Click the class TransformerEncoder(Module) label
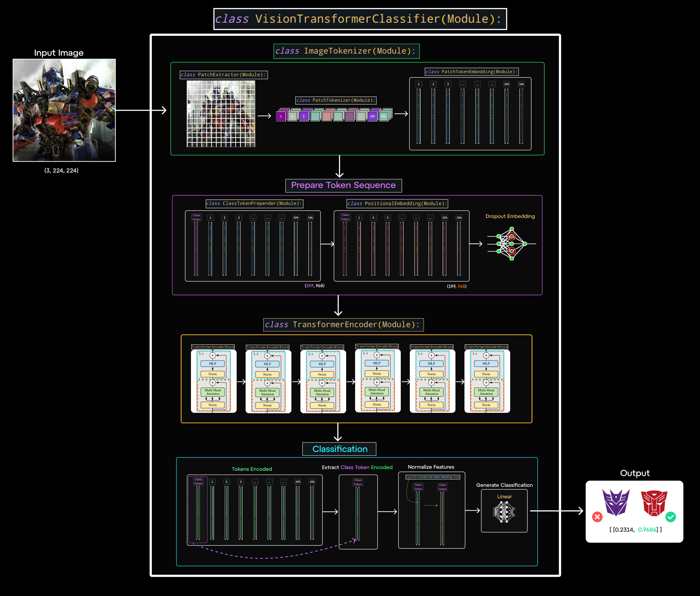Image resolution: width=700 pixels, height=596 pixels. click(x=343, y=325)
